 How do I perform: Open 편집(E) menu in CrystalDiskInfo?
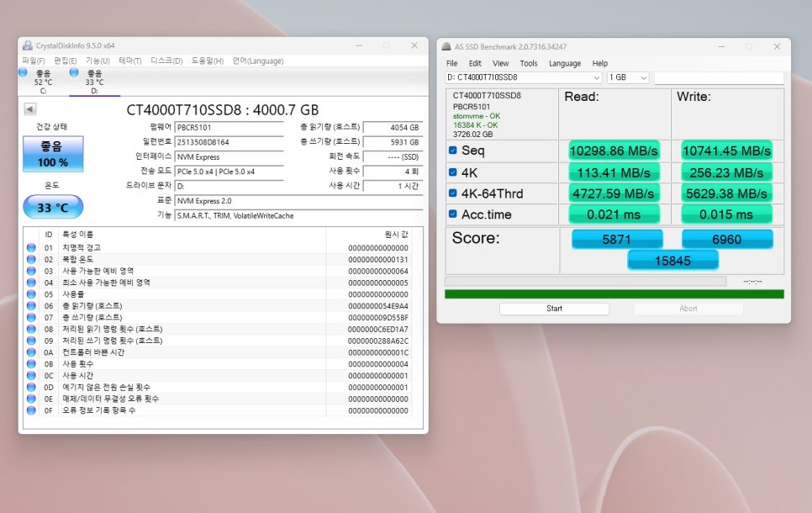pos(66,61)
